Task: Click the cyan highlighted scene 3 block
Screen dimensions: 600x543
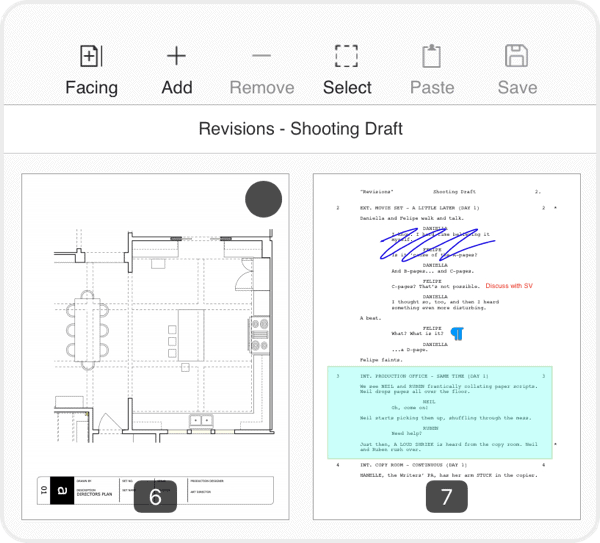Action: 440,413
